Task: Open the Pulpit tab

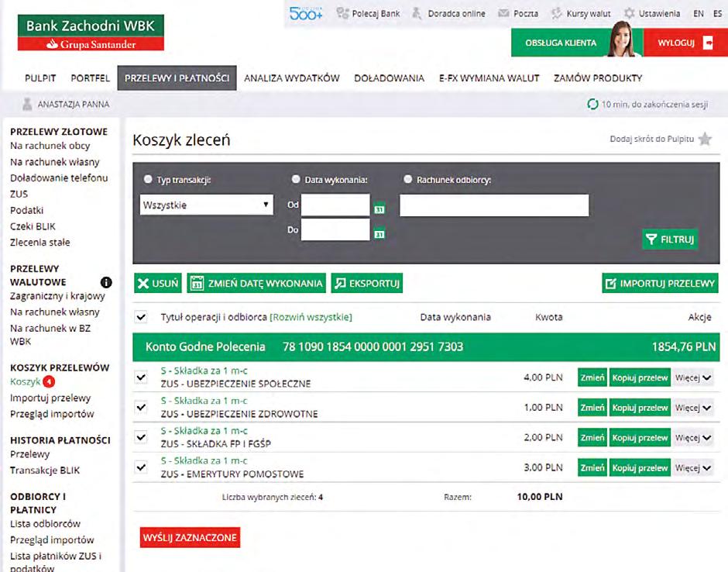Action: 40,78
